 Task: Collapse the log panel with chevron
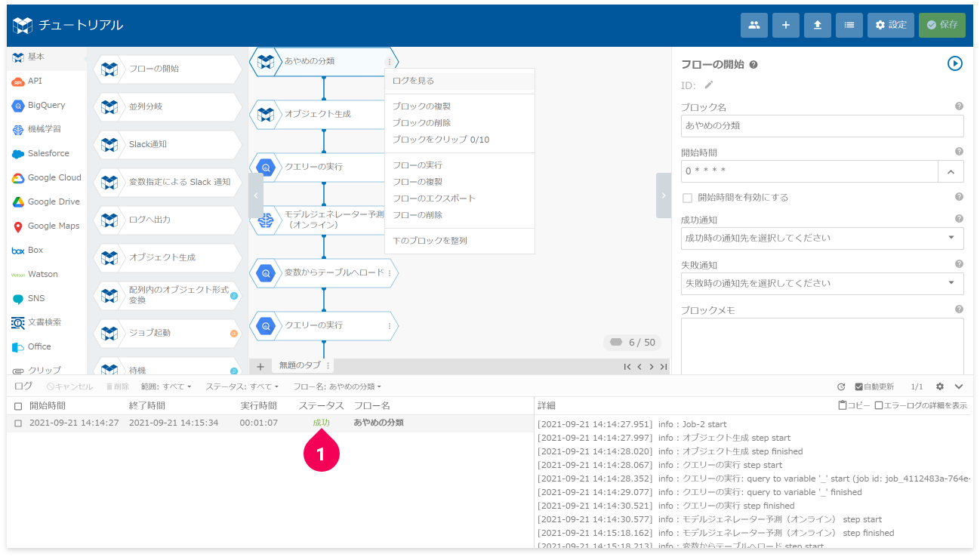[x=959, y=386]
